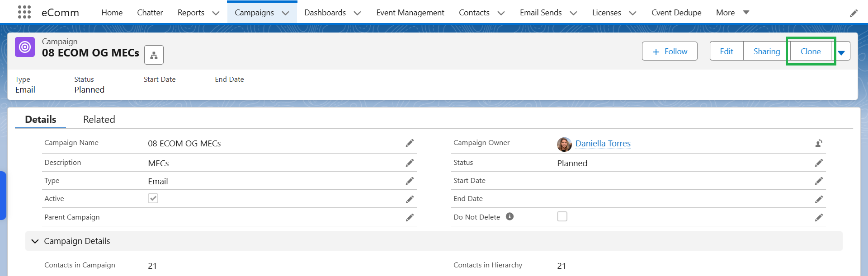868x276 pixels.
Task: Edit End Date pencil icon
Action: coord(819,199)
